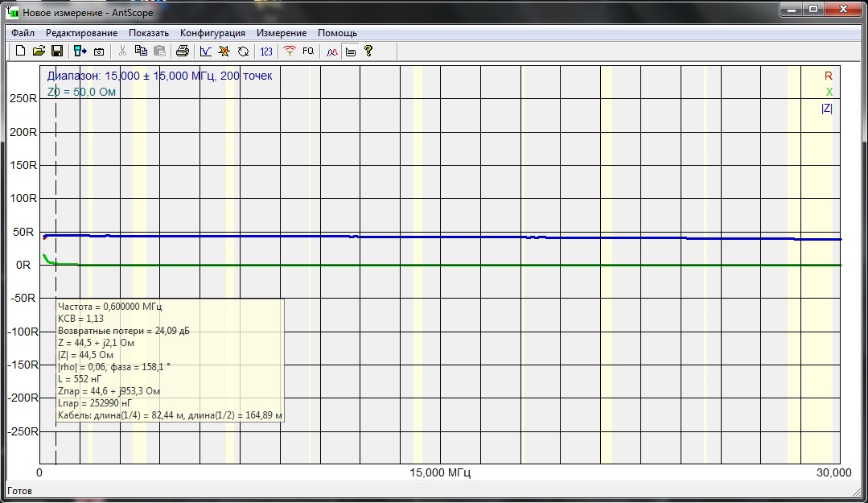The image size is (868, 503).
Task: Click the 123 numeric toolbar button
Action: [x=266, y=52]
